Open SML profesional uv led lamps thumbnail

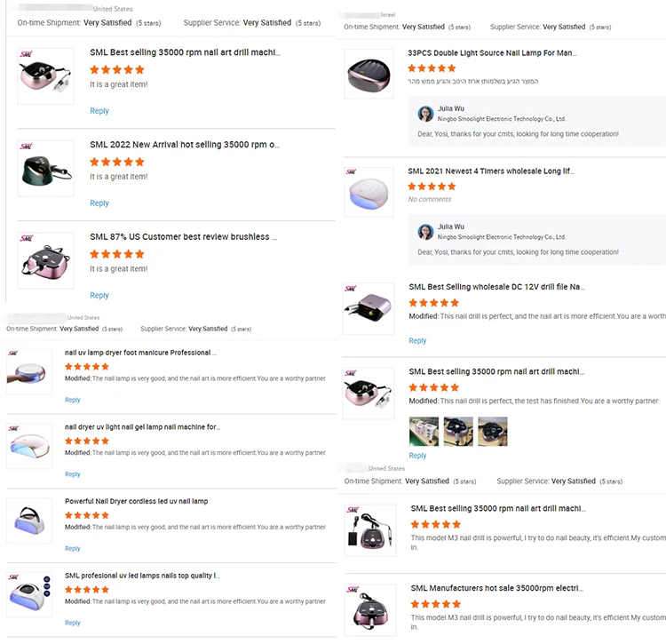[x=29, y=595]
